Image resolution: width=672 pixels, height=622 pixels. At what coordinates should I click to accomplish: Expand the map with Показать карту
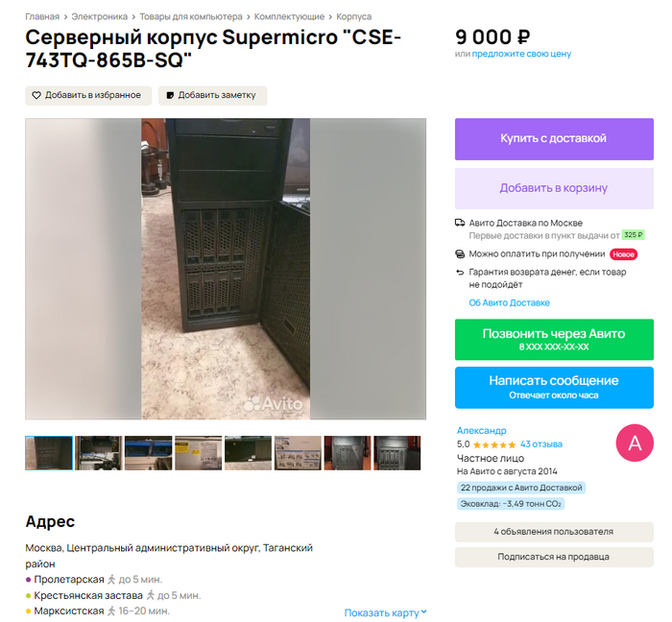(385, 612)
